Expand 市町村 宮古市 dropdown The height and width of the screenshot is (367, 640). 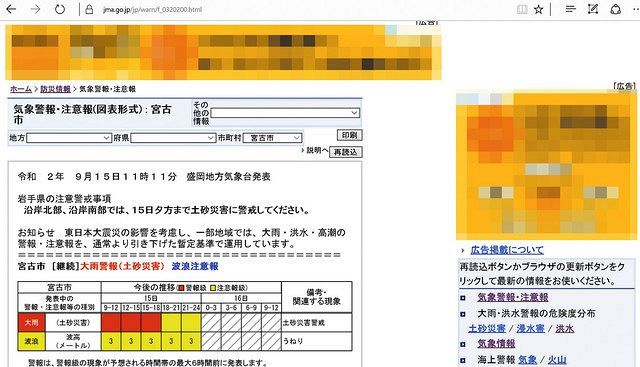(272, 138)
